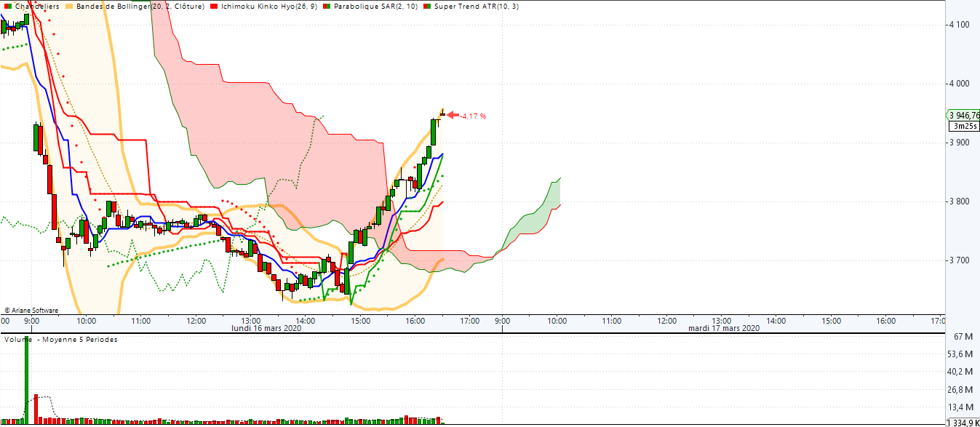Click the 14:00 time label above lundi 16 mars
The height and width of the screenshot is (427, 980).
click(306, 320)
